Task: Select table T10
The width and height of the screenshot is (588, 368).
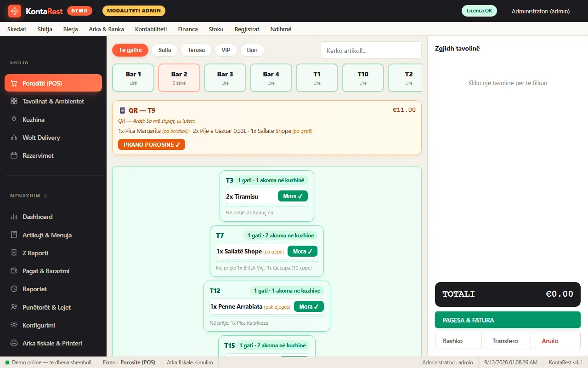Action: [363, 78]
